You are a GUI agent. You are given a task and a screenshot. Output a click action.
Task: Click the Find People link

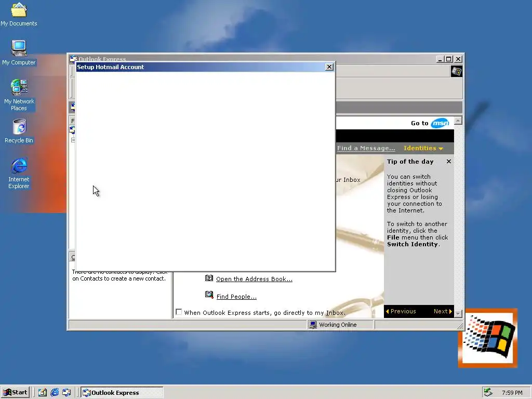tap(236, 297)
